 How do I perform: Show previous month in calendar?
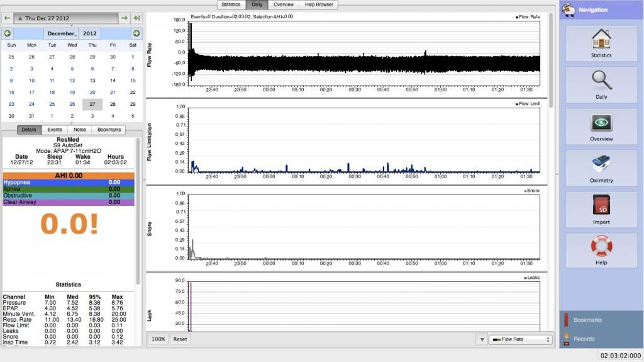(7, 33)
